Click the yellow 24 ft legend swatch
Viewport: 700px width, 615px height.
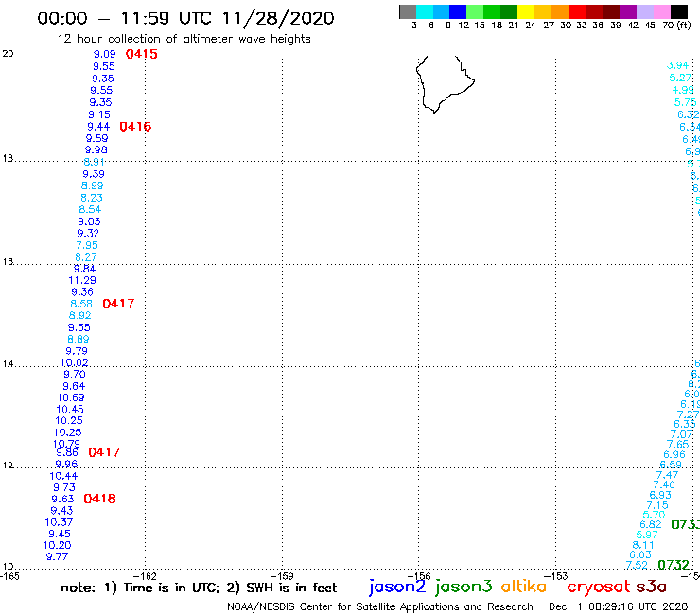(525, 11)
